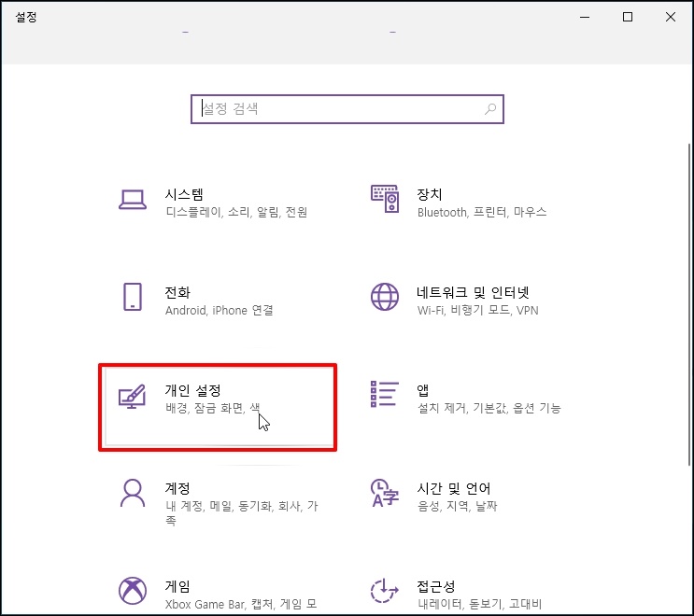
Task: Focus the 설정 검색 search box
Action: point(347,109)
